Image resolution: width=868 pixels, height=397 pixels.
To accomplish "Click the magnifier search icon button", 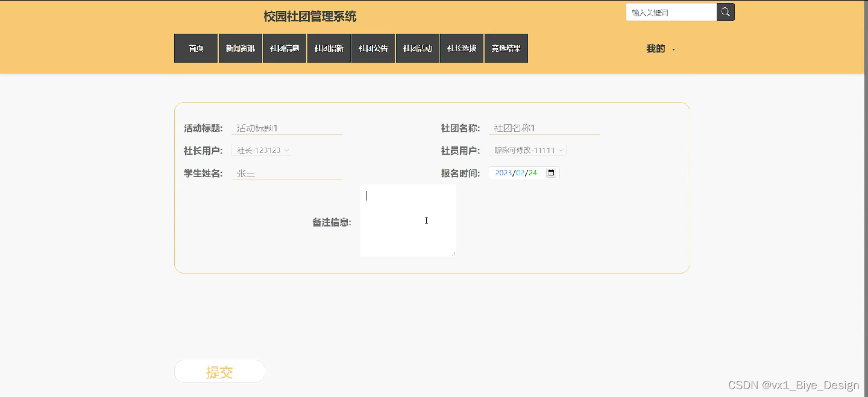I will (726, 12).
